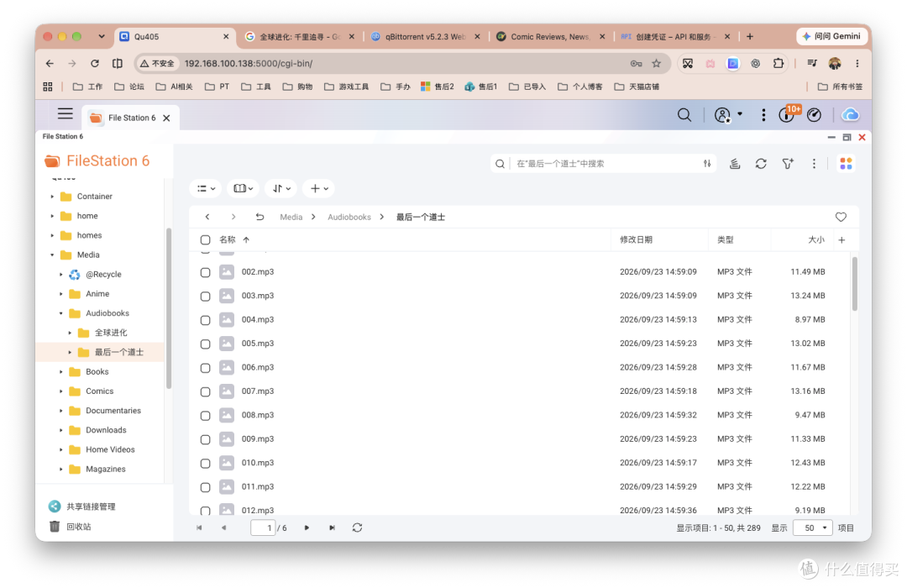
Task: Add current folder to favorites heart
Action: coord(841,217)
